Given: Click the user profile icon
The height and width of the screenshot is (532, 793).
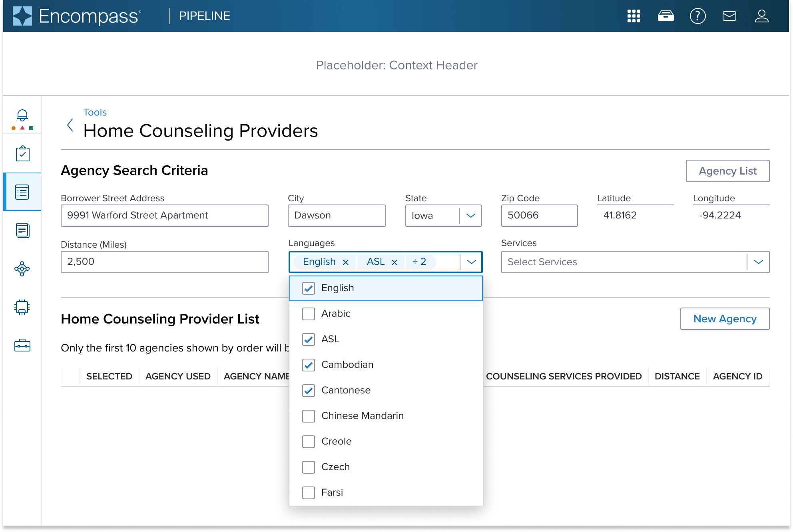Looking at the screenshot, I should pyautogui.click(x=761, y=16).
